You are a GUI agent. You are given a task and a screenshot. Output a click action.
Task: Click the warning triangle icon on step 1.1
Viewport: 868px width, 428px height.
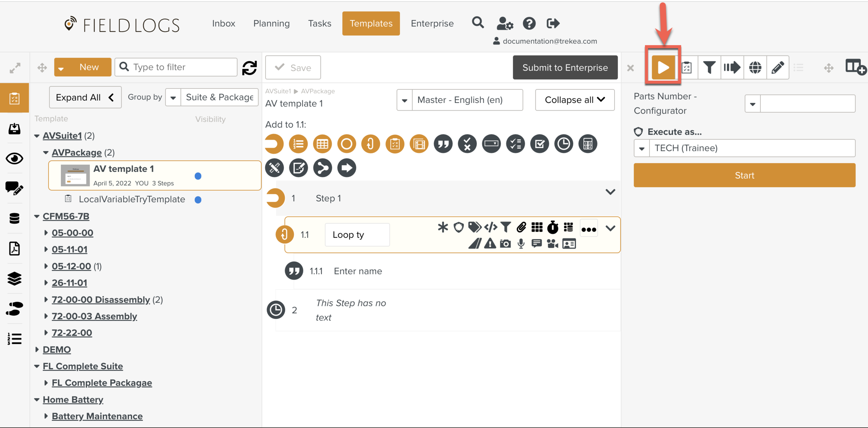click(490, 243)
